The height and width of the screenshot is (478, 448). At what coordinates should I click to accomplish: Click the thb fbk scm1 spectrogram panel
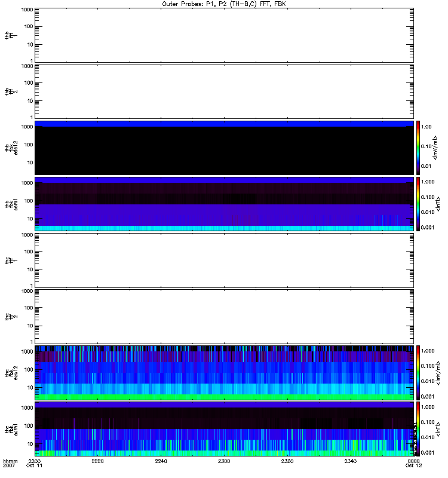point(224,204)
